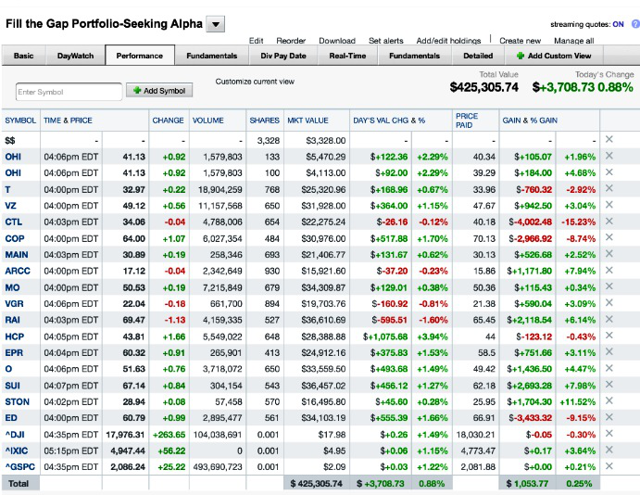Toggle streaming quotes ON link
This screenshot has height=495, width=640.
(618, 24)
